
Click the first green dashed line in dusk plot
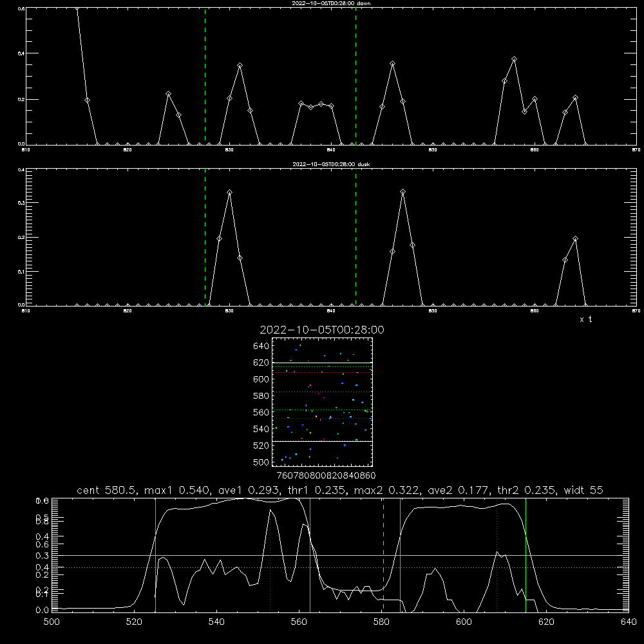[x=205, y=237]
